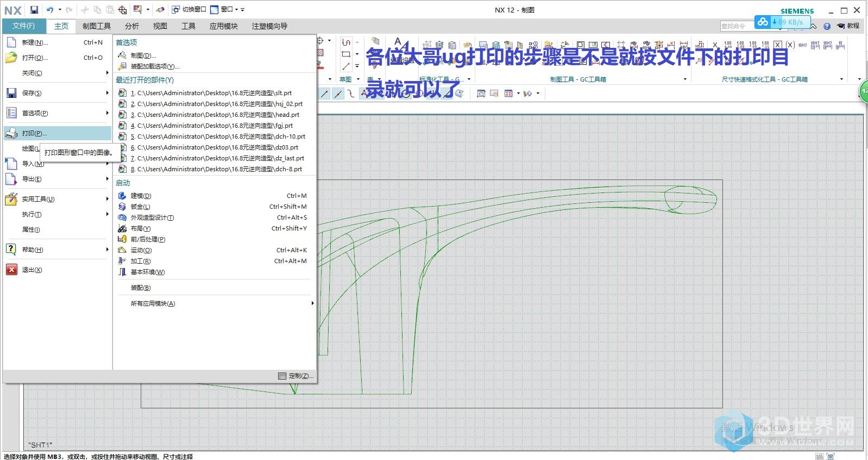Switch to the 主页 ribbon tab
This screenshot has height=460, width=868.
[61, 26]
